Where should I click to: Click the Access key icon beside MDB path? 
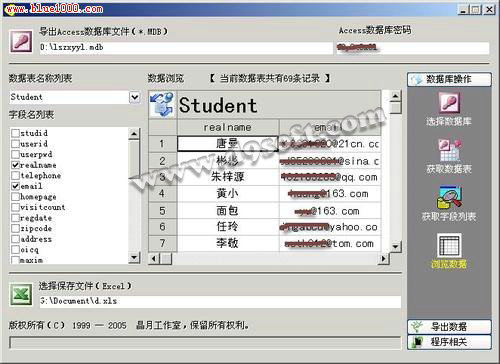point(21,41)
